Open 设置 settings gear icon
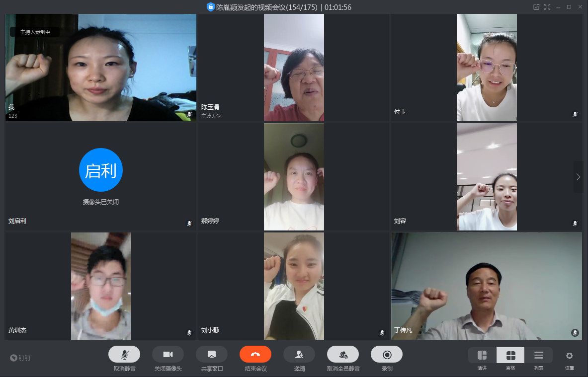The image size is (588, 377). pos(570,356)
